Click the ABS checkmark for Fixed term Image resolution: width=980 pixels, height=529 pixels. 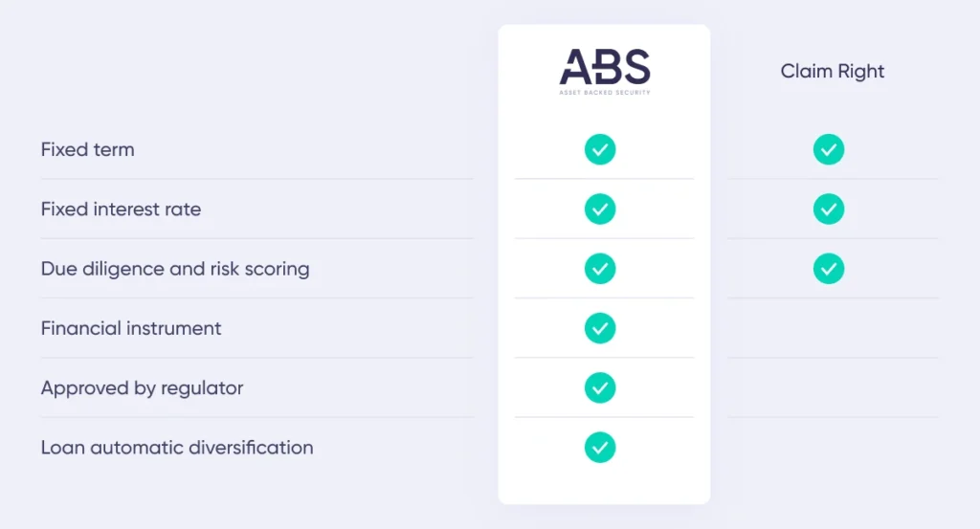(x=600, y=149)
